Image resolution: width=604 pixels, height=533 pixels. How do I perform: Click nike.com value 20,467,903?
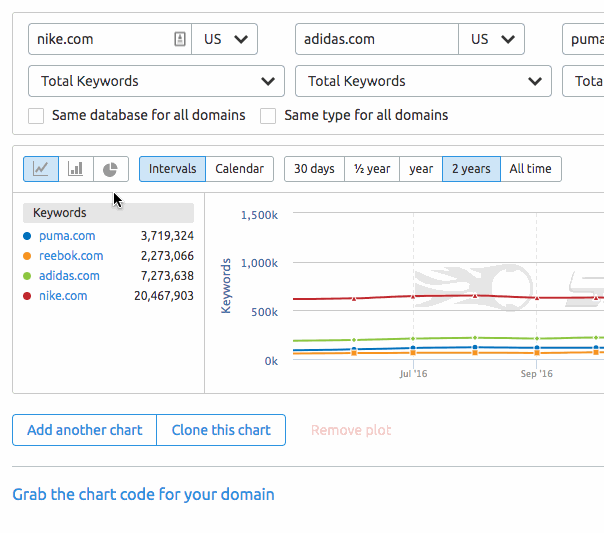(x=164, y=296)
